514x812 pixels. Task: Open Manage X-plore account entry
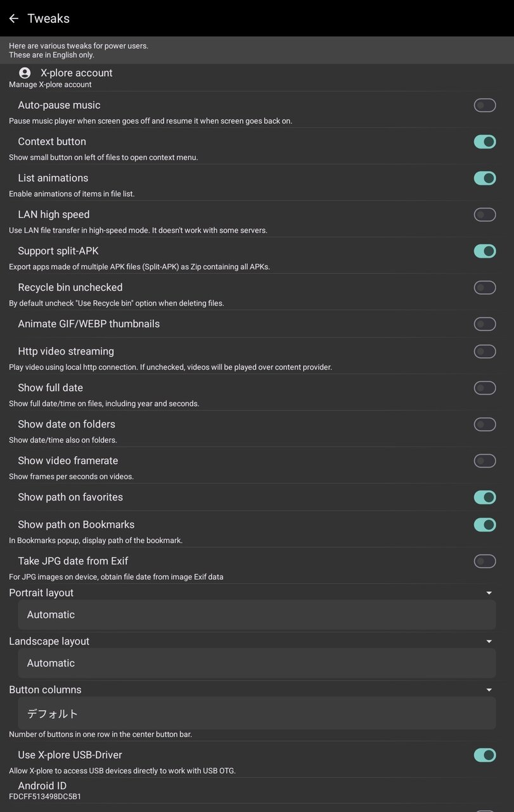click(76, 78)
